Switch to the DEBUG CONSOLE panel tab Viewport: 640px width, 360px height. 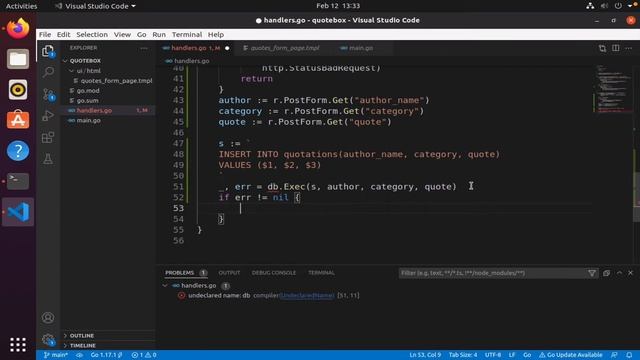coord(273,273)
